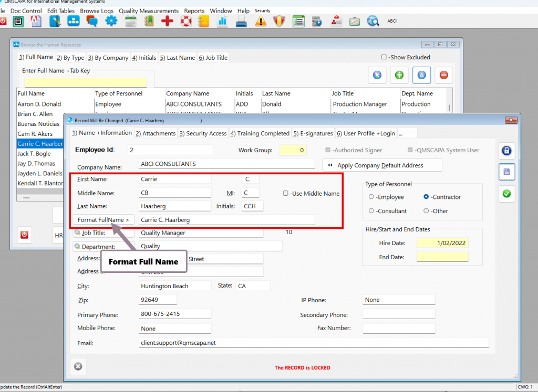The height and width of the screenshot is (392, 538).
Task: Select the Employee radio button
Action: 371,197
